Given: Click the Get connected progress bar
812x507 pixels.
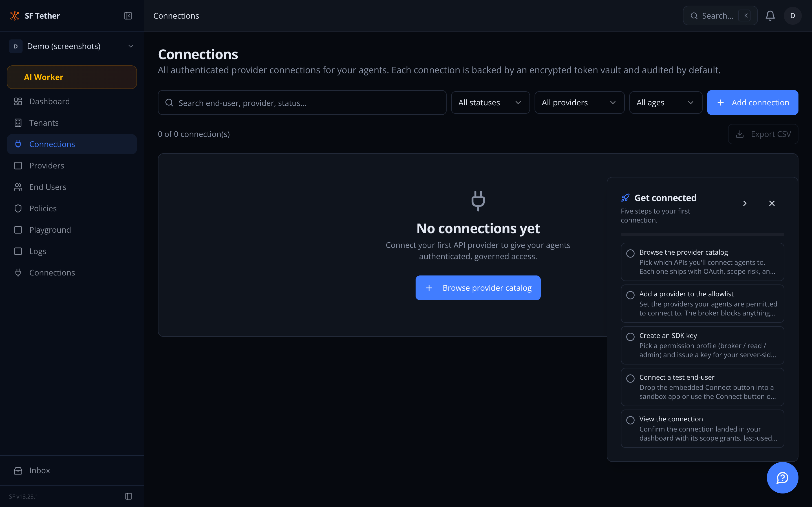Looking at the screenshot, I should click(x=702, y=234).
